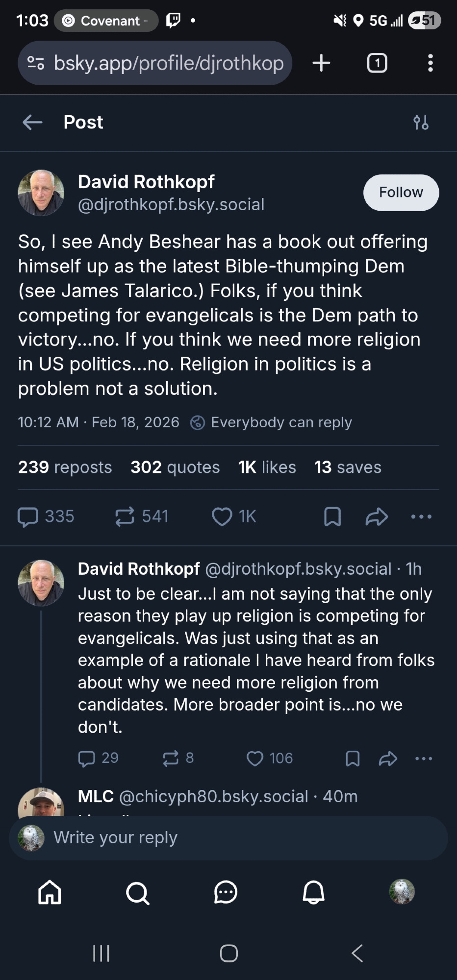
Task: Share the main post with arrow icon
Action: pyautogui.click(x=377, y=516)
